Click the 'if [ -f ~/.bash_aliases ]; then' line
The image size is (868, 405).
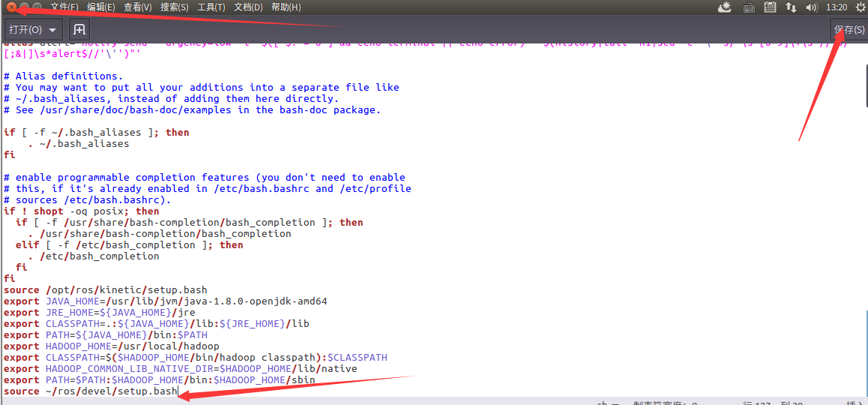97,133
